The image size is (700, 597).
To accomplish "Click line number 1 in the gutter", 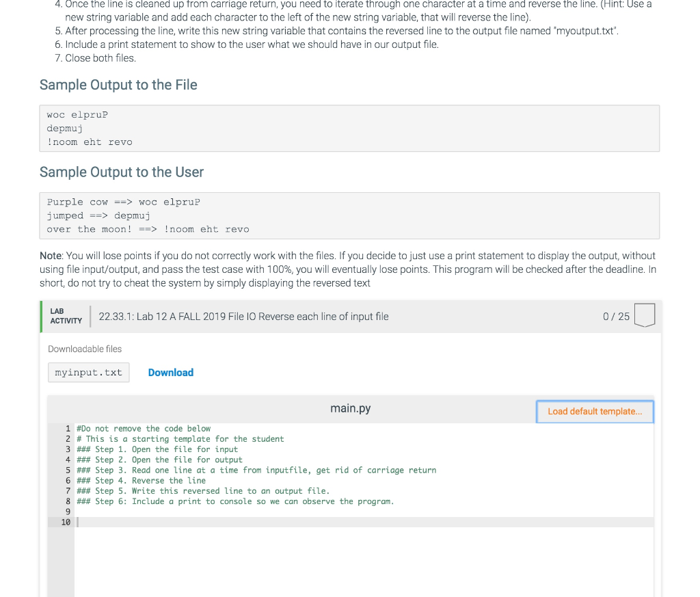I will (67, 429).
